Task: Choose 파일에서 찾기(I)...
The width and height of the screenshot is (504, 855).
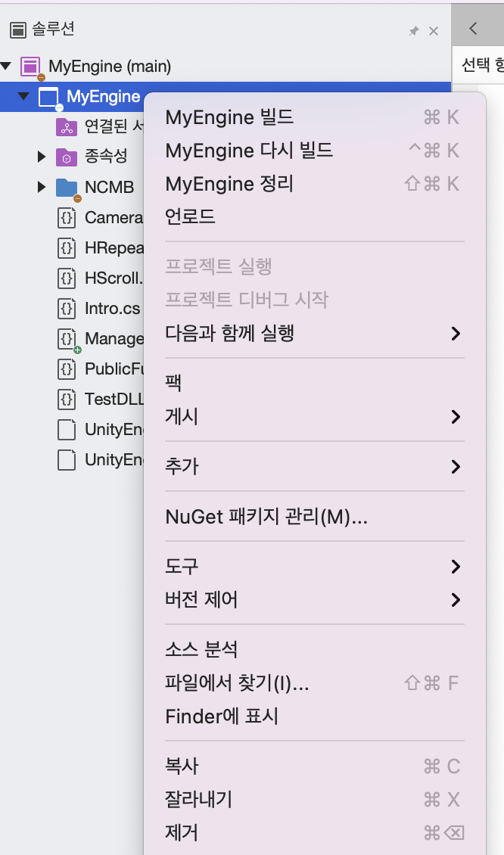Action: (x=315, y=682)
